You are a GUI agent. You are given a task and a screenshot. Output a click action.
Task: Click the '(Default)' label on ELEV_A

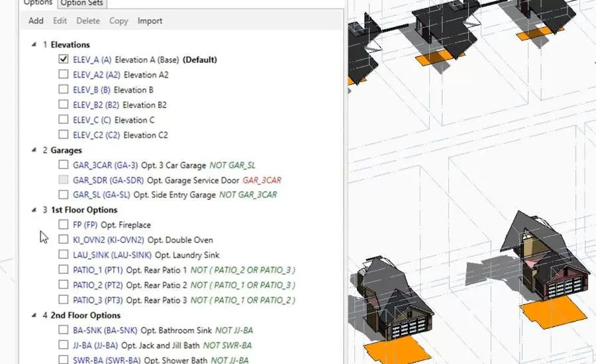click(200, 60)
